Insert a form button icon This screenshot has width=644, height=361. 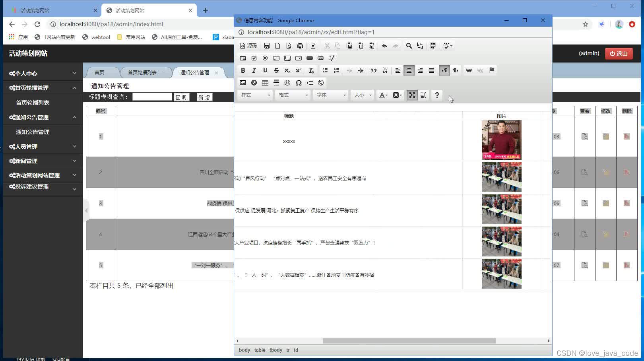(310, 58)
